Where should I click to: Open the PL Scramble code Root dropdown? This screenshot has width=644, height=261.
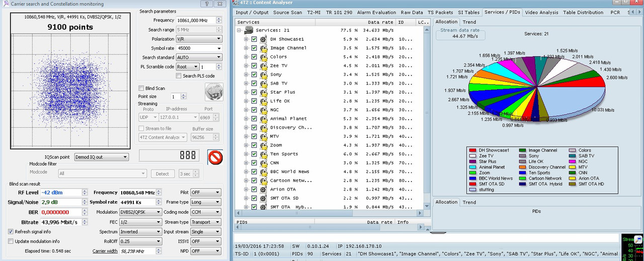(188, 67)
